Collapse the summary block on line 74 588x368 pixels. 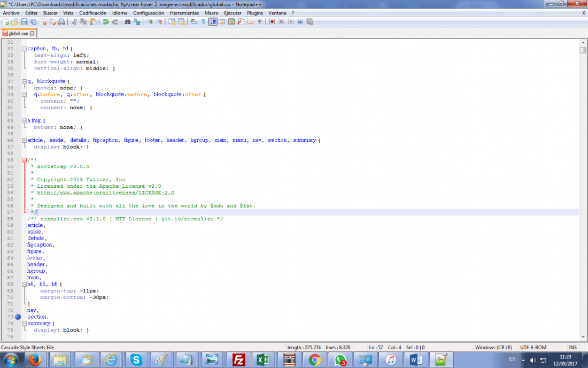[x=24, y=324]
